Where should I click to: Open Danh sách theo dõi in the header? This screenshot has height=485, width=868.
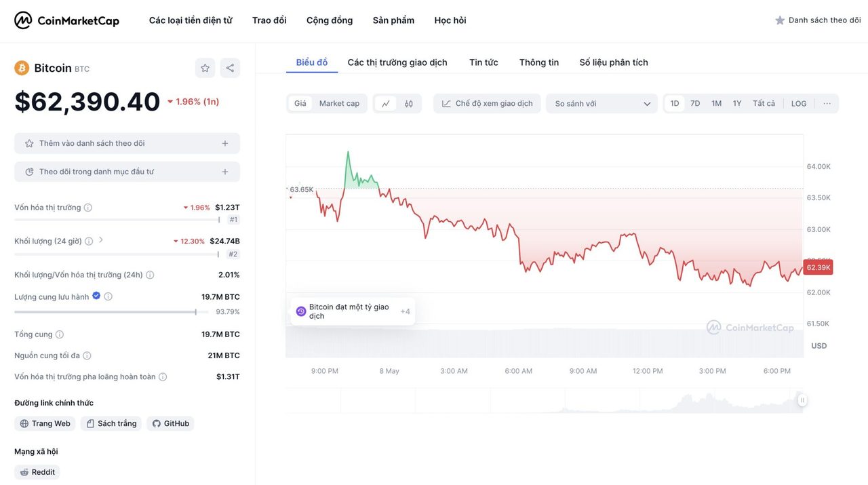point(818,20)
